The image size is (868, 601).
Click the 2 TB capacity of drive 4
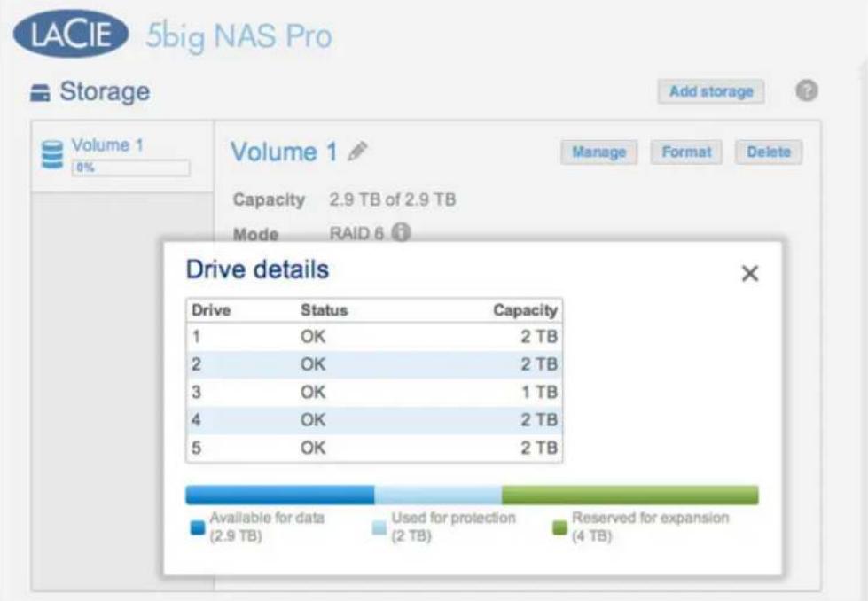[x=539, y=420]
